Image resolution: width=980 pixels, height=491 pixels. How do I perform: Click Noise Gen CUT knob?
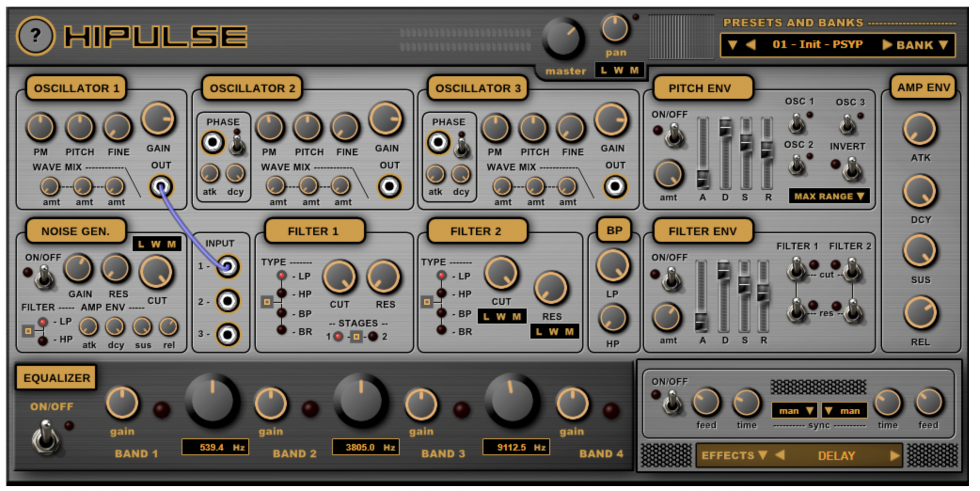pos(156,273)
